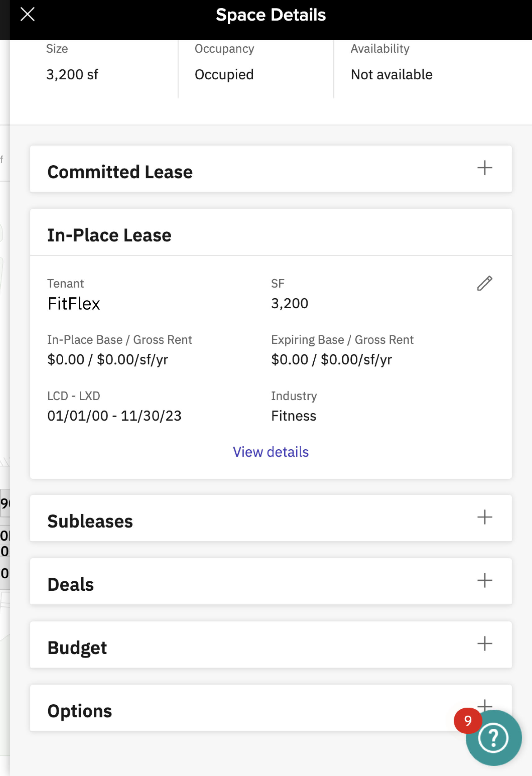Add a sublease with plus icon
The width and height of the screenshot is (532, 776).
point(485,517)
